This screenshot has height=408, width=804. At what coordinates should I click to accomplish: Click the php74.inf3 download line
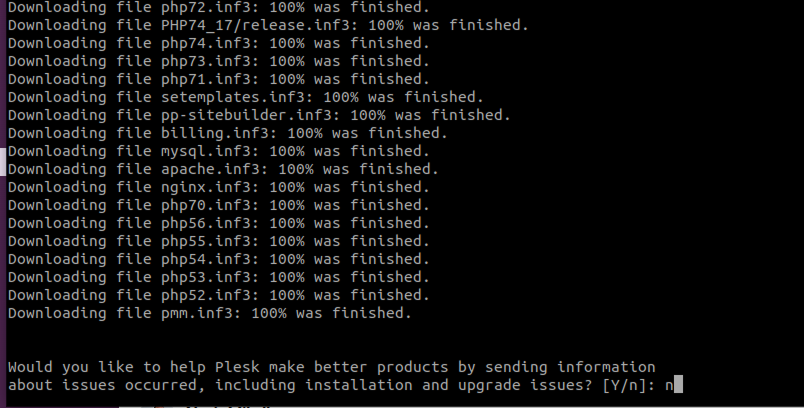pos(218,43)
